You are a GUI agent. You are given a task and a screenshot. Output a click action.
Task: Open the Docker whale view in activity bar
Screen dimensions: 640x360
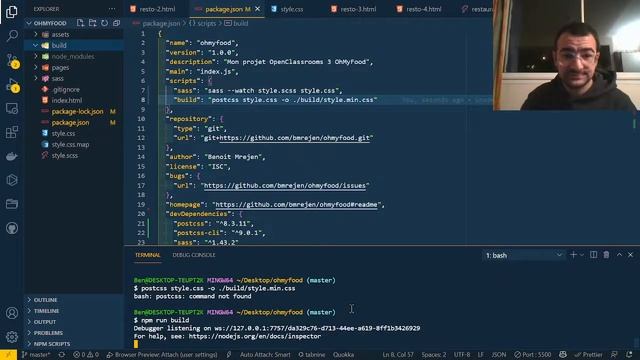pos(12,156)
